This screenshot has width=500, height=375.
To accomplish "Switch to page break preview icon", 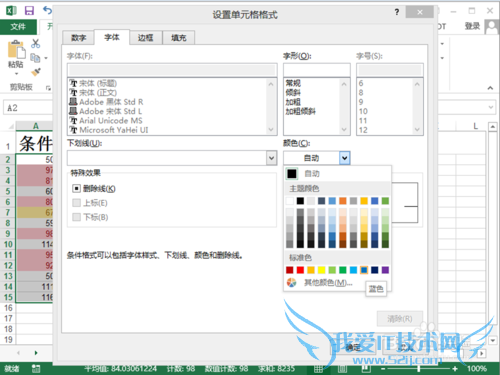I will 366,368.
